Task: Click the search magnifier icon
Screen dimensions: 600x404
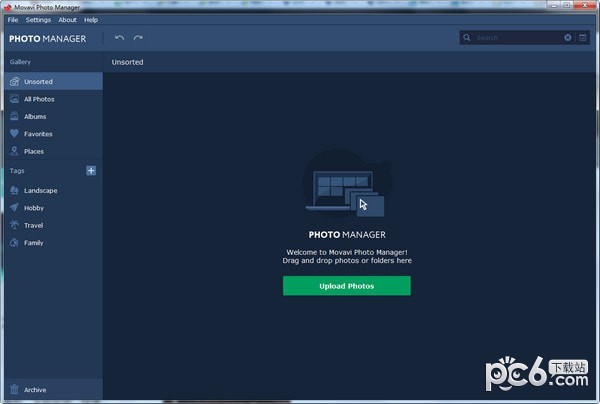Action: pos(467,37)
